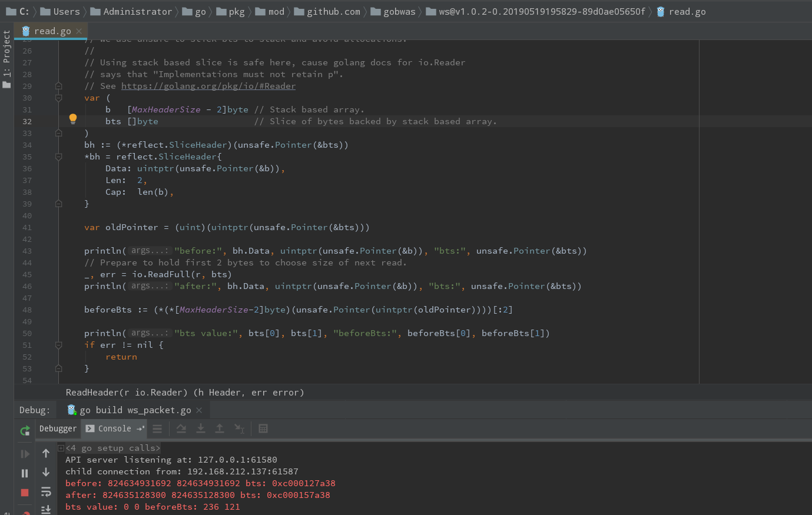812x515 pixels.
Task: Step into the next function call
Action: [x=201, y=429]
